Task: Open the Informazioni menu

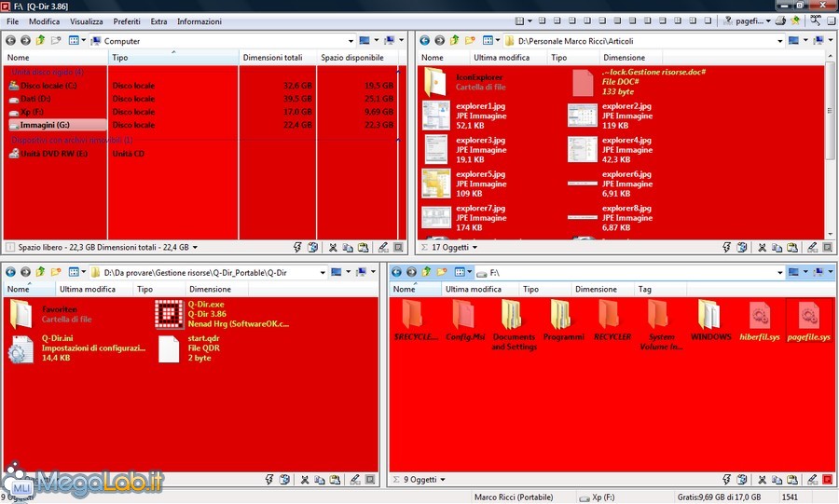Action: pyautogui.click(x=199, y=21)
